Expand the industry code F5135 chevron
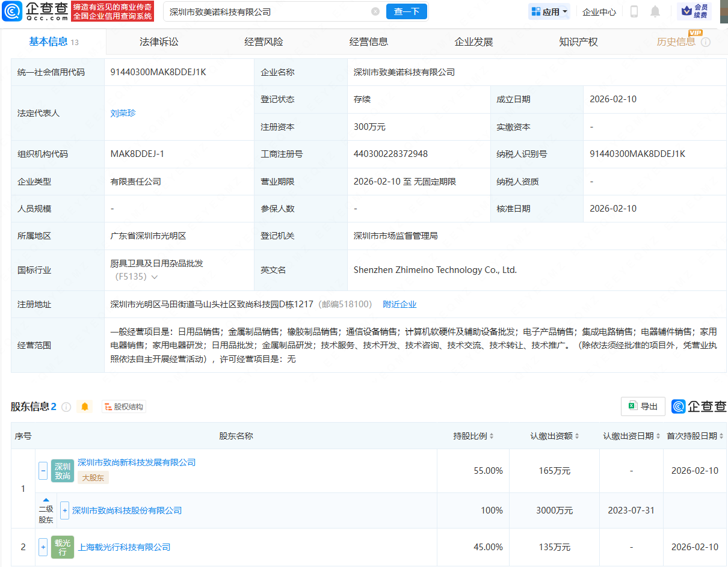Screen dimensions: 728x567 pyautogui.click(x=155, y=277)
